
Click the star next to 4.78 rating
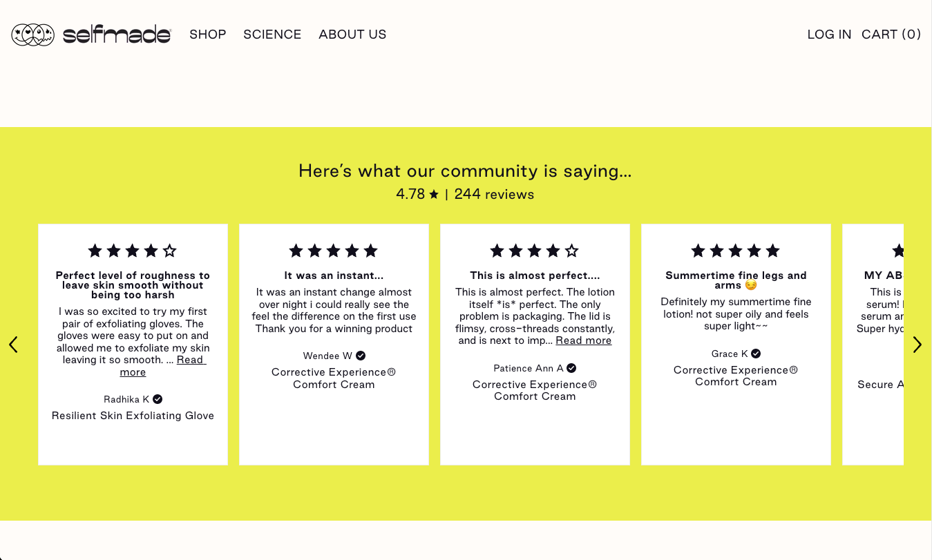434,195
